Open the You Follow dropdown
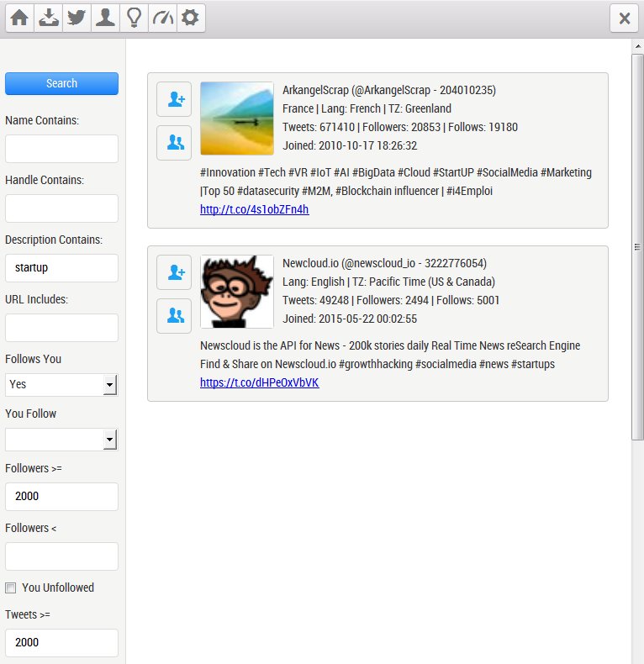This screenshot has height=664, width=644. coord(61,440)
